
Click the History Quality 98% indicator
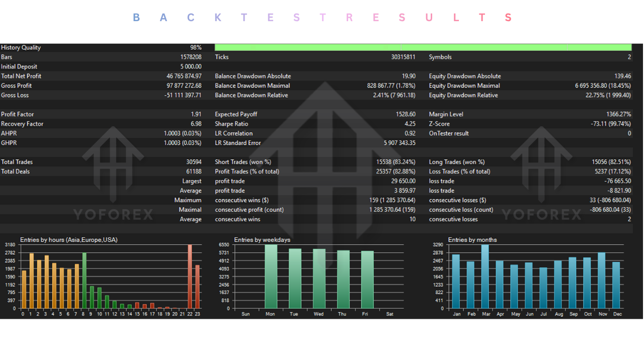tap(195, 47)
